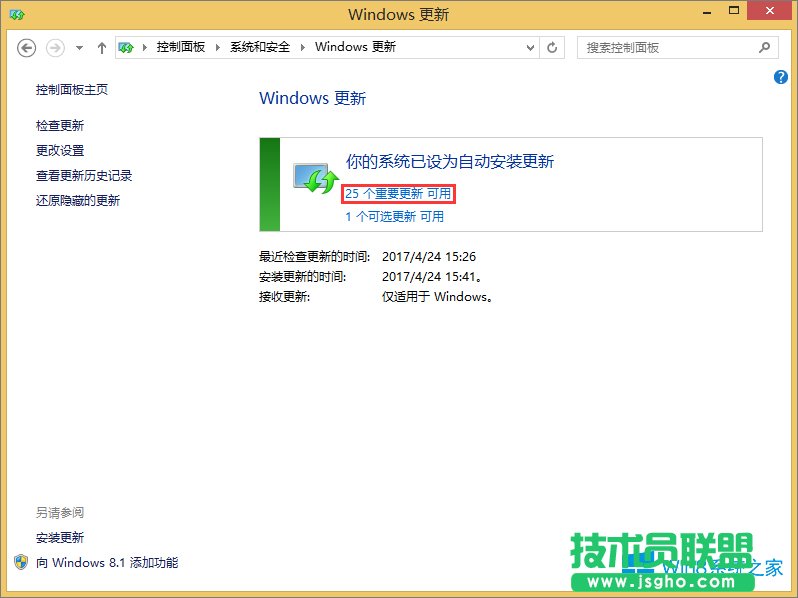Click the 接收更新 label
Viewport: 798px width, 598px height.
pos(284,297)
